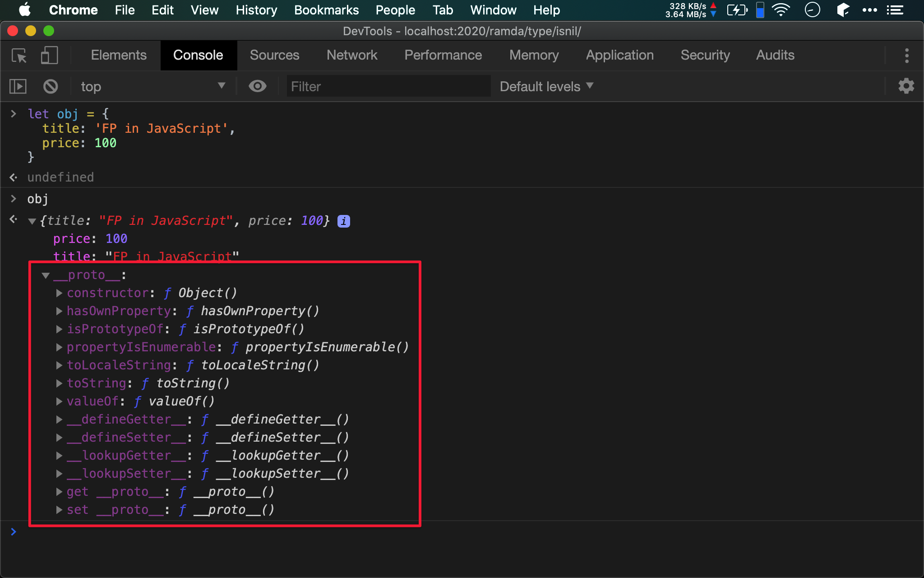The image size is (924, 578).
Task: Click the Wi-Fi status icon in the menu bar
Action: pyautogui.click(x=781, y=10)
